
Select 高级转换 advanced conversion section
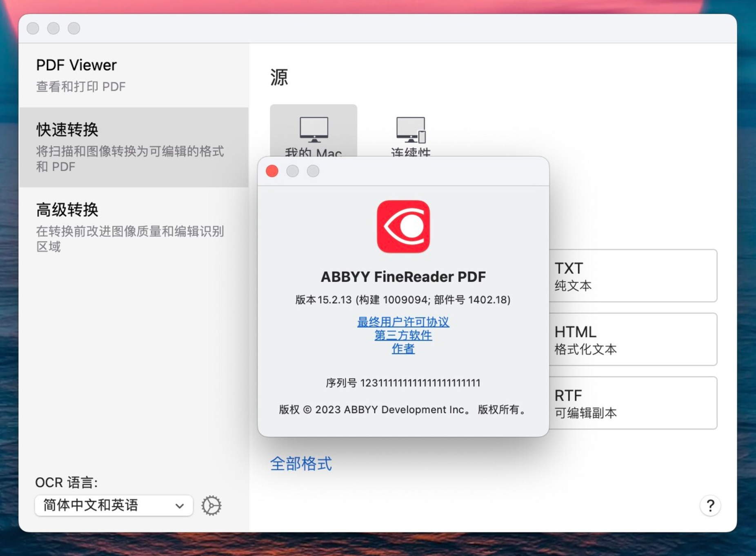point(133,227)
